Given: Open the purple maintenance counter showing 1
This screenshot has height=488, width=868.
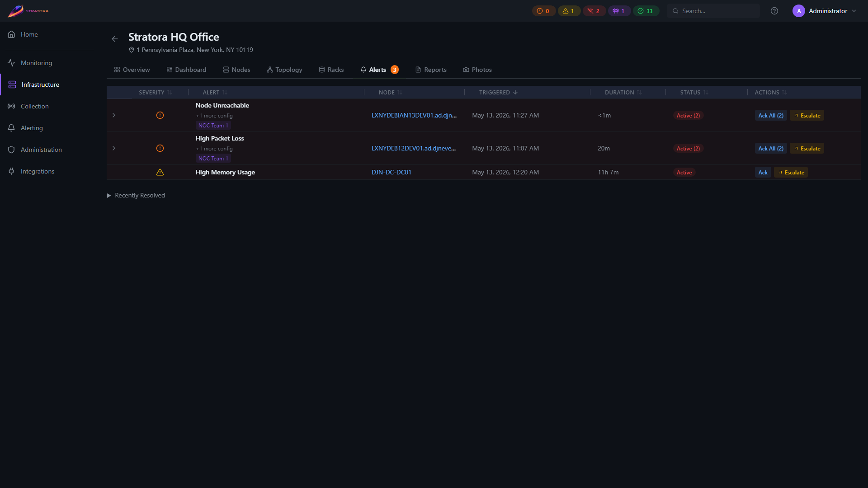Looking at the screenshot, I should click(x=619, y=11).
